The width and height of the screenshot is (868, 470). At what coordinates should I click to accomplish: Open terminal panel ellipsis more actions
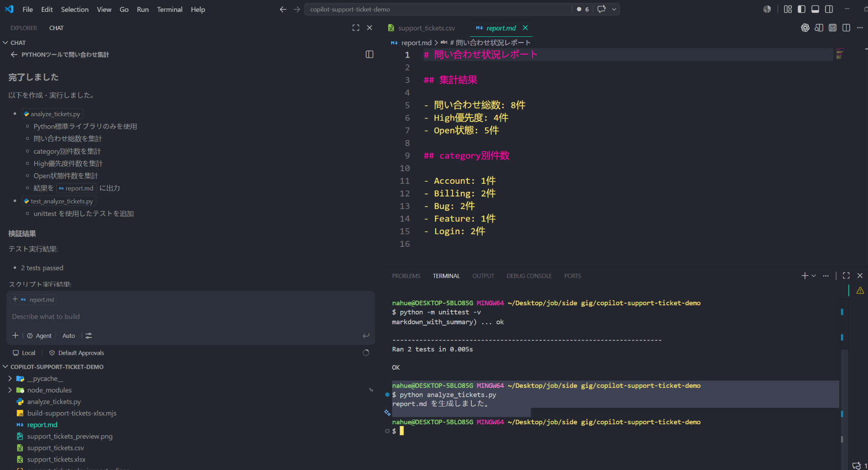coord(826,276)
